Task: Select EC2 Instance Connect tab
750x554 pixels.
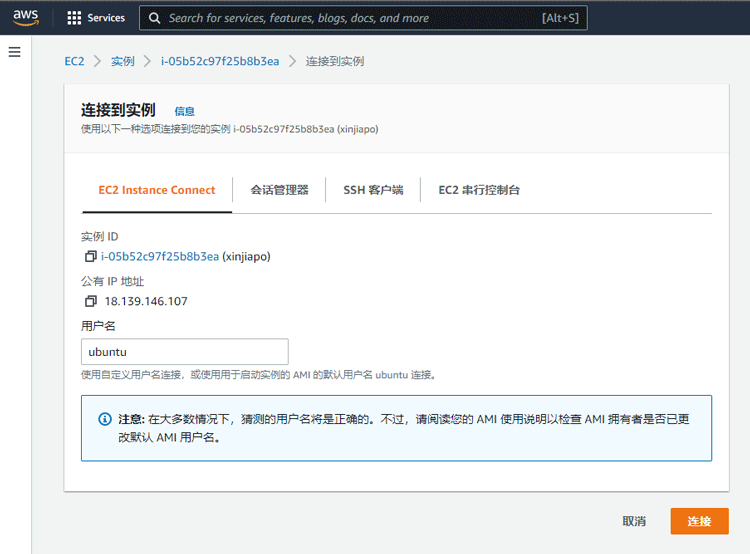Action: coord(157,190)
